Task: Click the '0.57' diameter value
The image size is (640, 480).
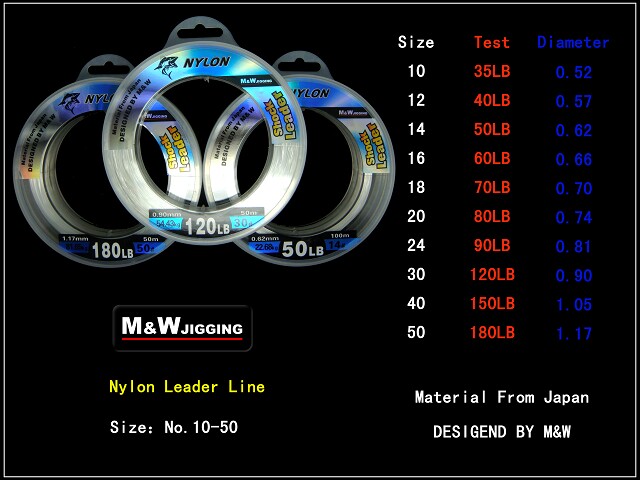Action: (573, 102)
